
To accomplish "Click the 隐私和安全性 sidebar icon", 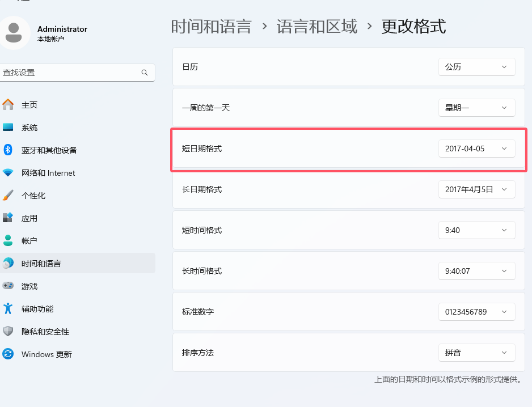I will (43, 331).
